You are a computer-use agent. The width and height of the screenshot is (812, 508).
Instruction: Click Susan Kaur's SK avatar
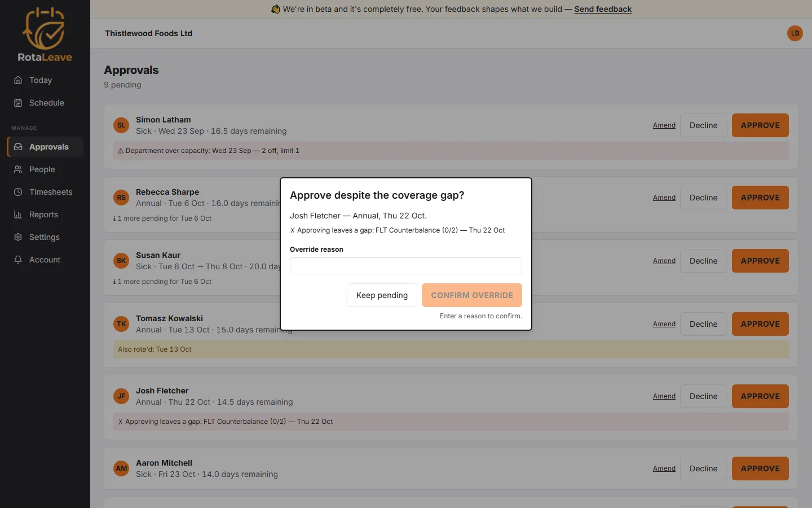tap(121, 261)
